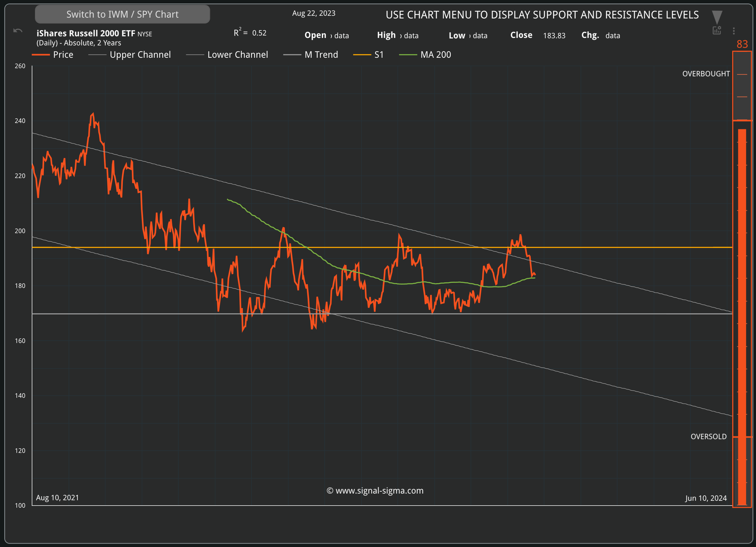Click the overbought/oversold orange gauge bar
The image size is (756, 547).
pos(742,316)
